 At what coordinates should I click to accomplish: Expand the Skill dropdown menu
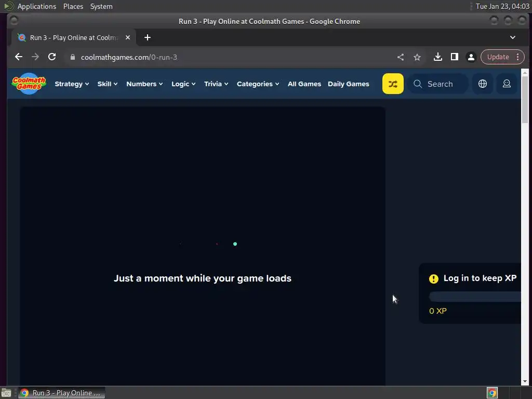click(x=107, y=84)
